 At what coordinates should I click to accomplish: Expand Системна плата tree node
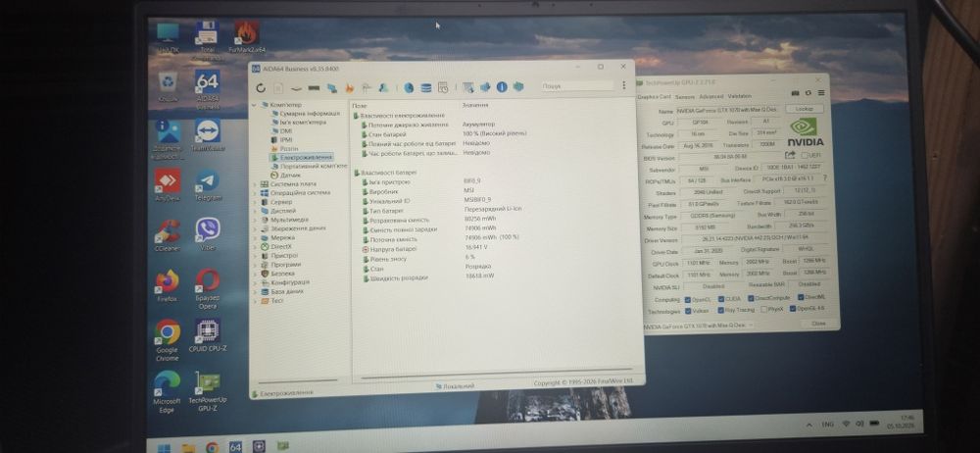(255, 184)
